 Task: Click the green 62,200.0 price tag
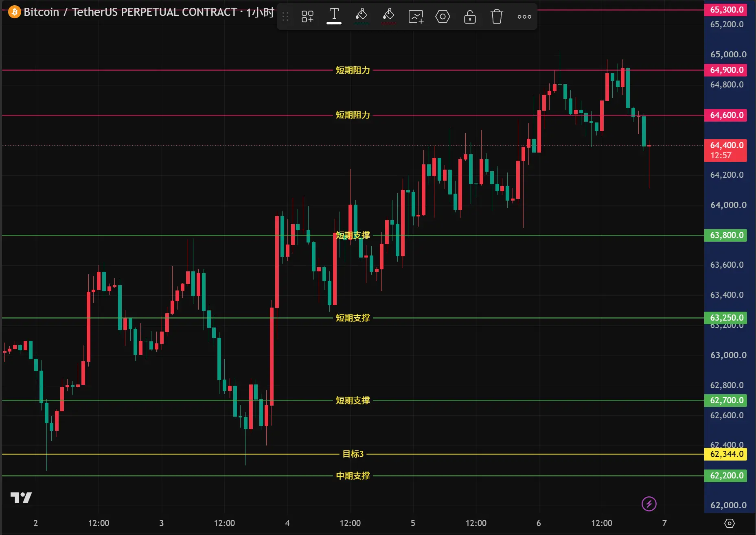tap(726, 476)
